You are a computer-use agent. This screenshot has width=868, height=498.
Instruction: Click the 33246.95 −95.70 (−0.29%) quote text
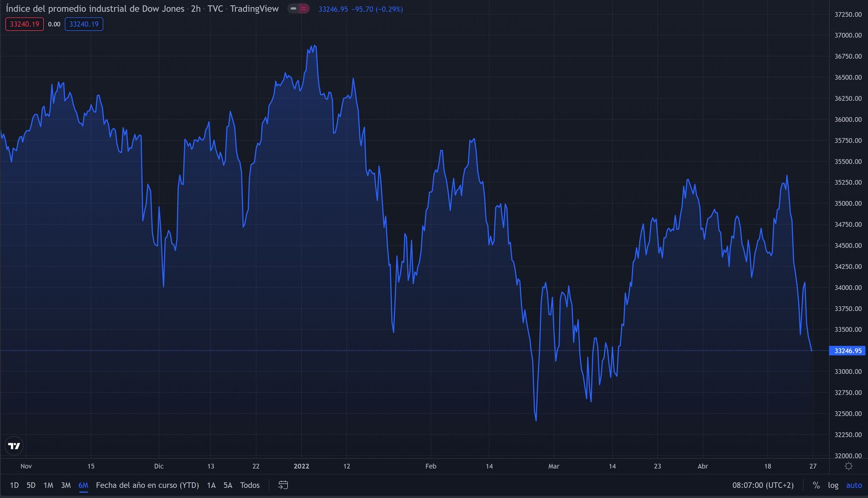pos(361,9)
